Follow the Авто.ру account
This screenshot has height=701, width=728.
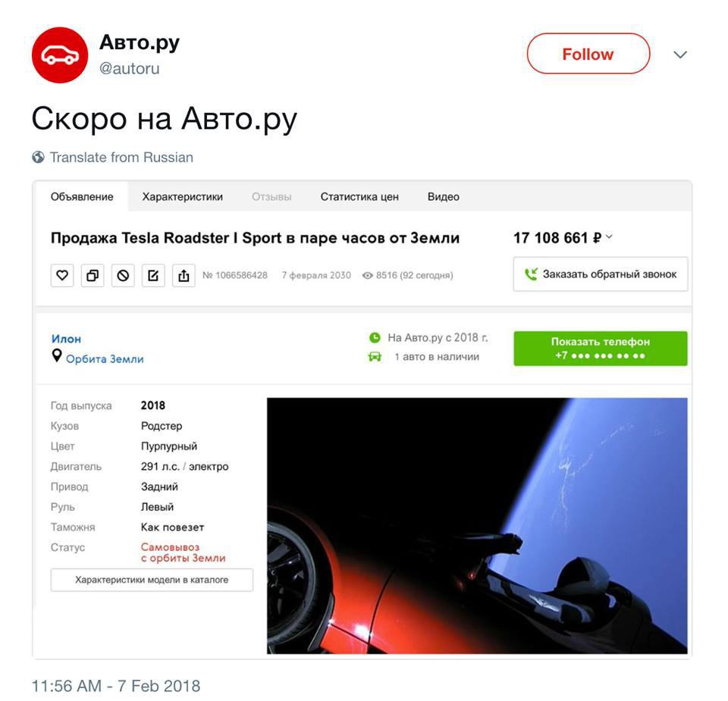point(588,54)
